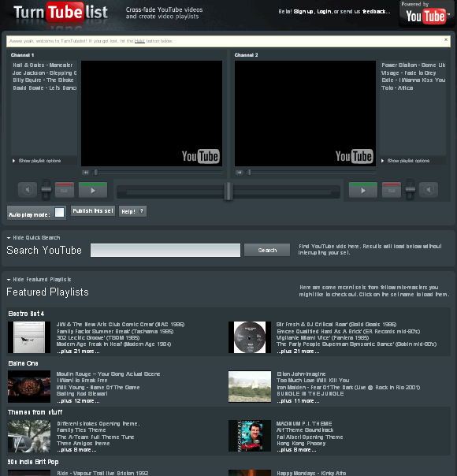Click the Channel 2 video player

coord(305,113)
